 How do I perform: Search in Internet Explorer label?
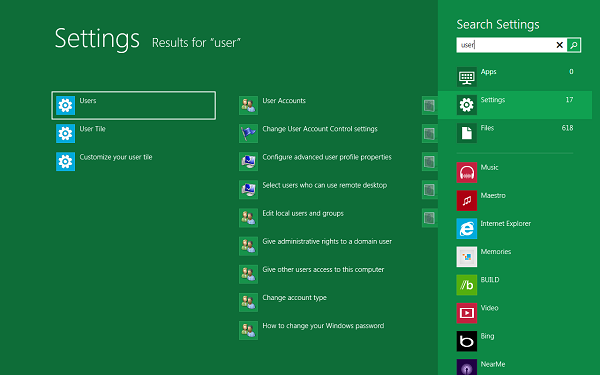coord(505,223)
